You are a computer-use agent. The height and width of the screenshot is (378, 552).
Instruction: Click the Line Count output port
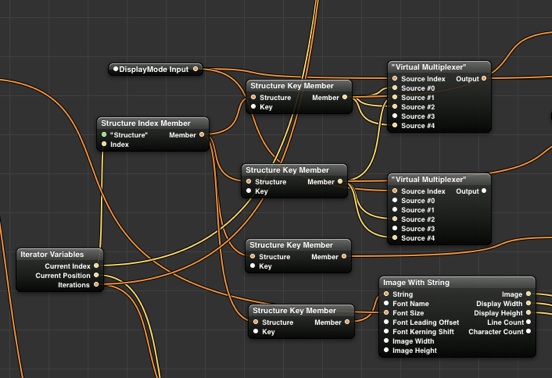click(528, 322)
